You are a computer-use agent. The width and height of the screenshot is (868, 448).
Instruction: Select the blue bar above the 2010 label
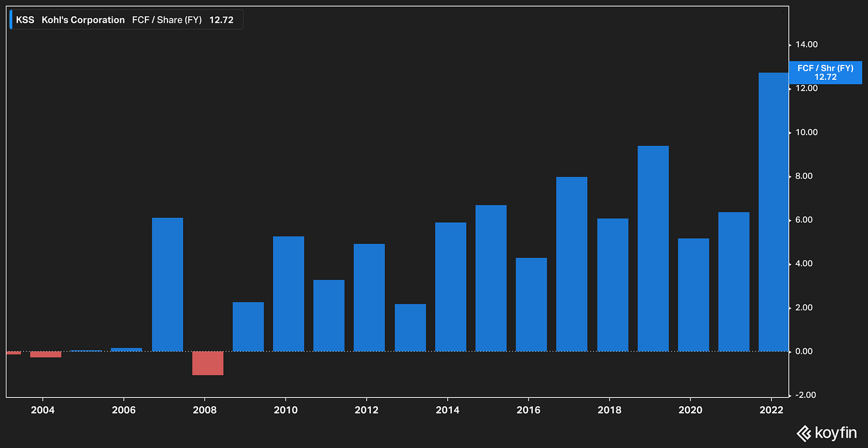click(289, 294)
